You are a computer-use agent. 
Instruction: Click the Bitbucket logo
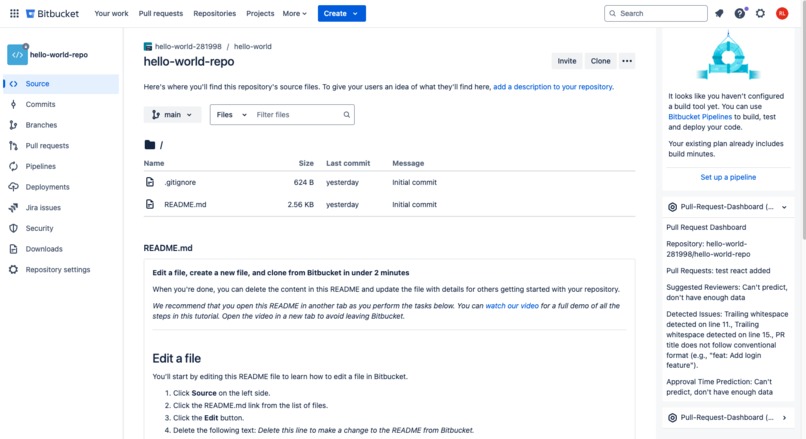(52, 13)
